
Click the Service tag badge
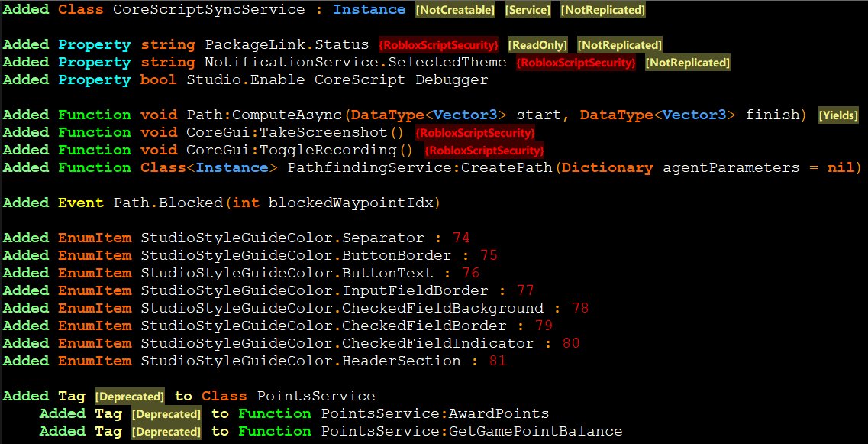pos(528,11)
